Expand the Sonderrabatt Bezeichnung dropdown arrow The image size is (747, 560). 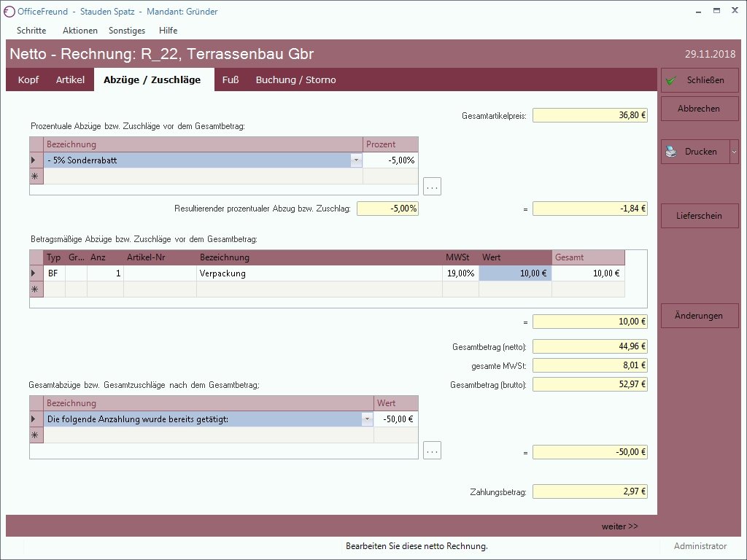[356, 160]
